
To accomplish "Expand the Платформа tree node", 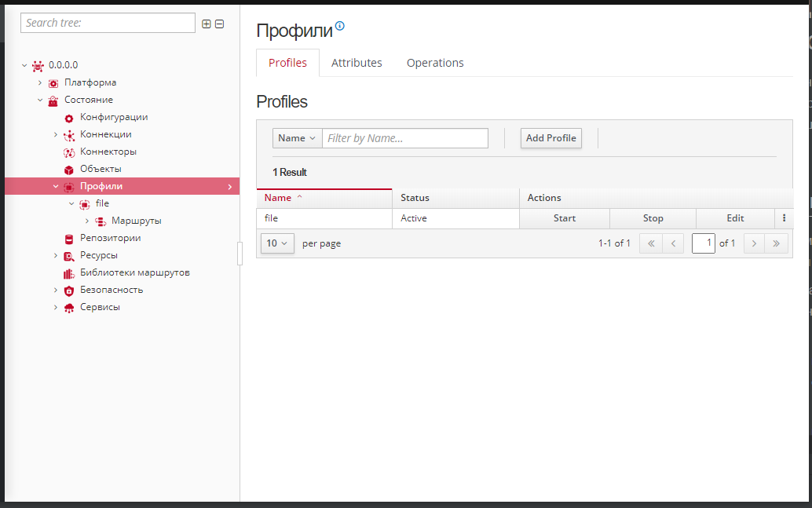I will (x=40, y=82).
